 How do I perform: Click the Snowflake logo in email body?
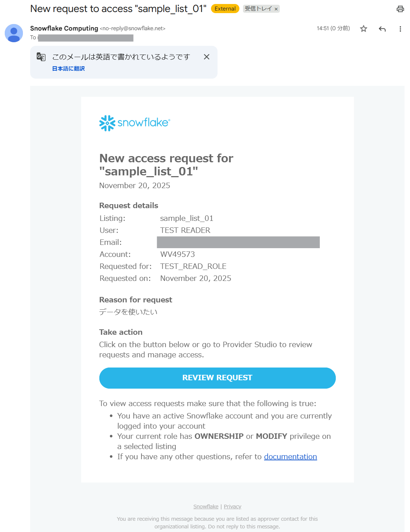[135, 123]
